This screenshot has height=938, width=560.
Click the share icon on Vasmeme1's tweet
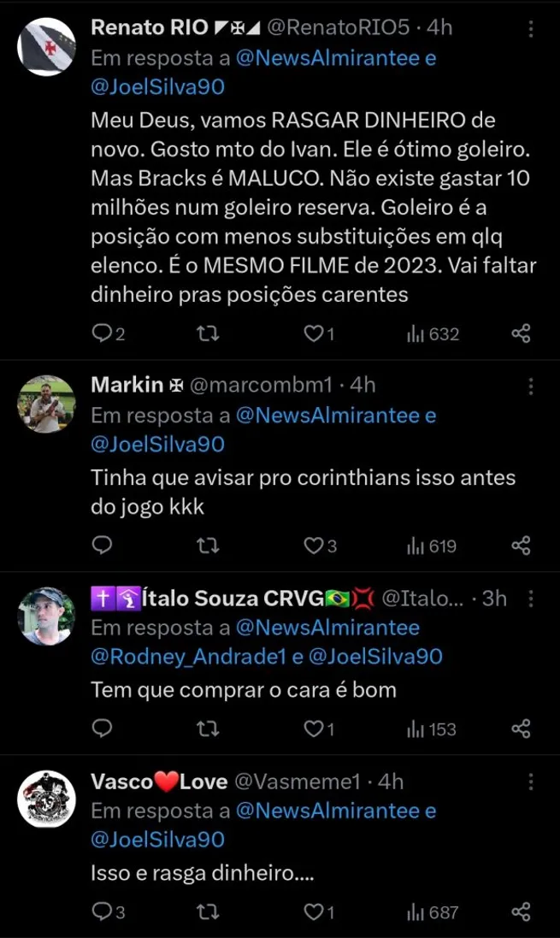(x=518, y=911)
